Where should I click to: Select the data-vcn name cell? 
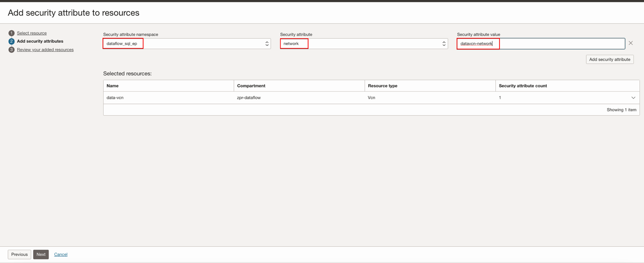coord(168,98)
